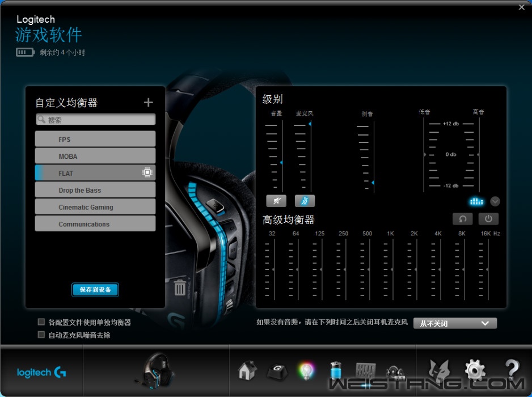
Task: Click the 1K band slider
Action: coord(393,269)
